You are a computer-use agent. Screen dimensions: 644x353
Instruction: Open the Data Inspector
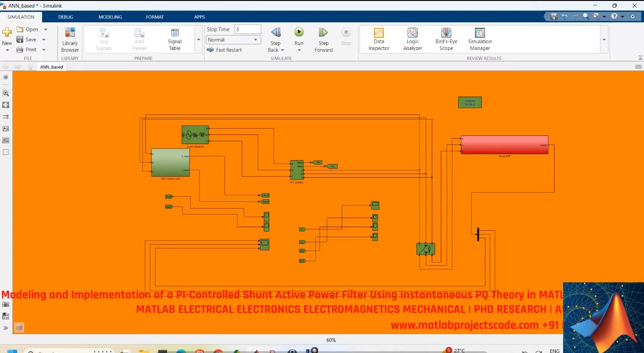coord(379,39)
